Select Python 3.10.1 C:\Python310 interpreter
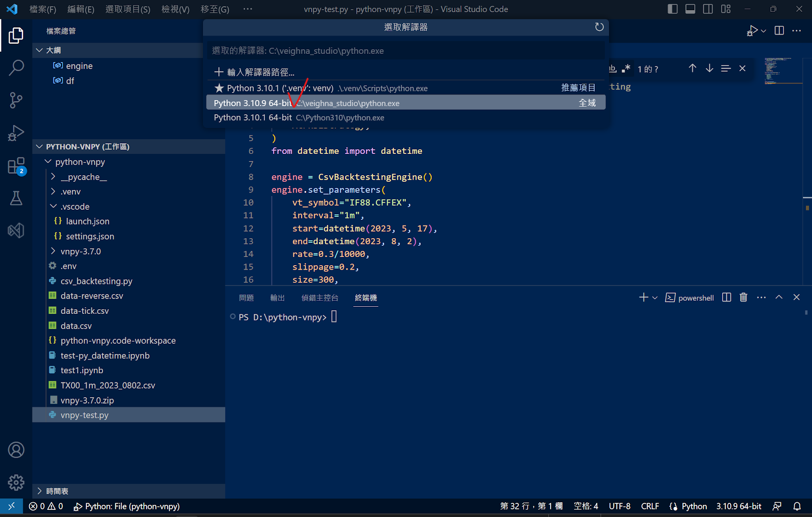This screenshot has height=517, width=812. (x=406, y=117)
